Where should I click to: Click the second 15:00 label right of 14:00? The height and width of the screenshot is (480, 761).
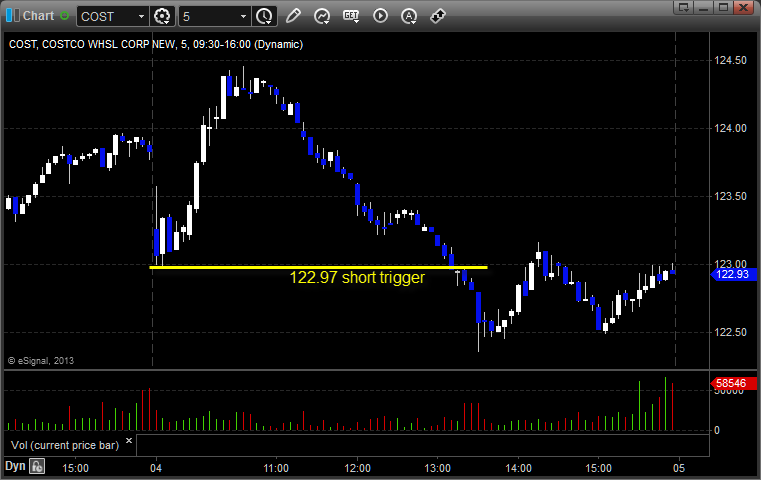[598, 468]
